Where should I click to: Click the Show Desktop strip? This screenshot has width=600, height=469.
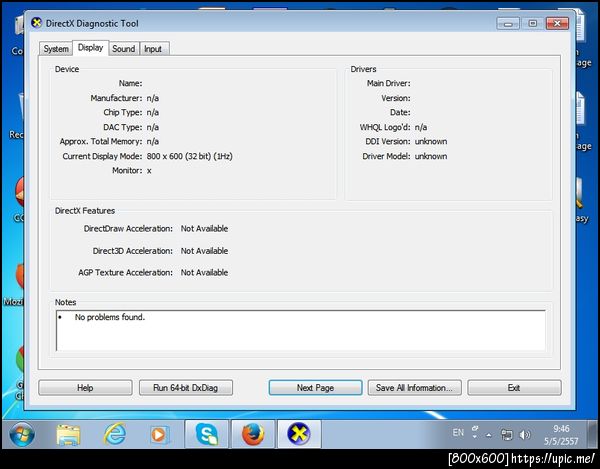[x=593, y=434]
